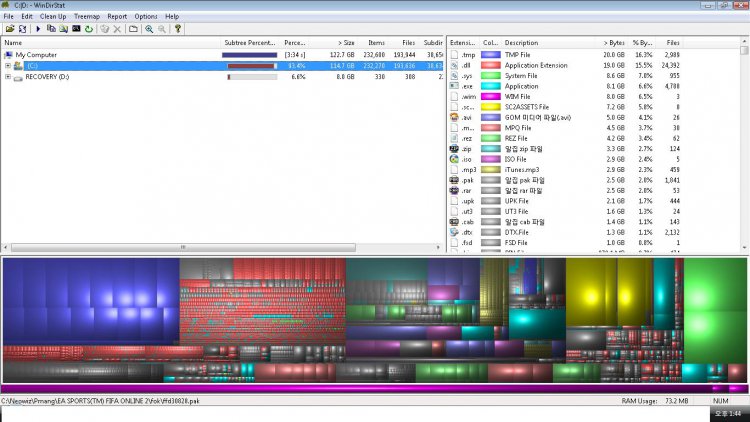Click the .pak archive file icon
750x422 pixels.
(x=454, y=180)
